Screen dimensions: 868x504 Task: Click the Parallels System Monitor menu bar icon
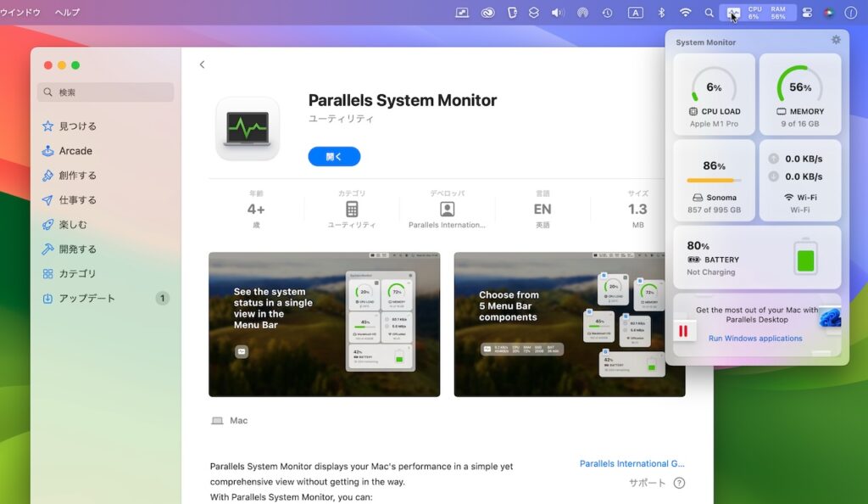(732, 12)
